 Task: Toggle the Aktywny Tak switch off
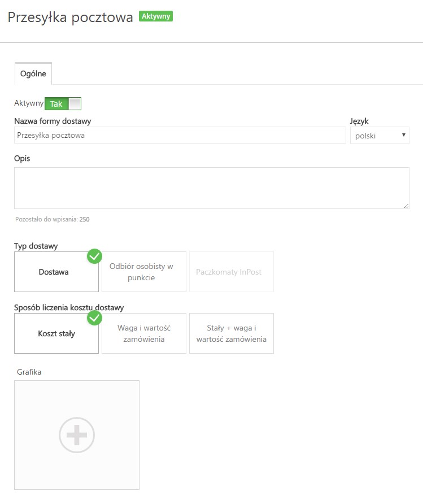point(63,103)
